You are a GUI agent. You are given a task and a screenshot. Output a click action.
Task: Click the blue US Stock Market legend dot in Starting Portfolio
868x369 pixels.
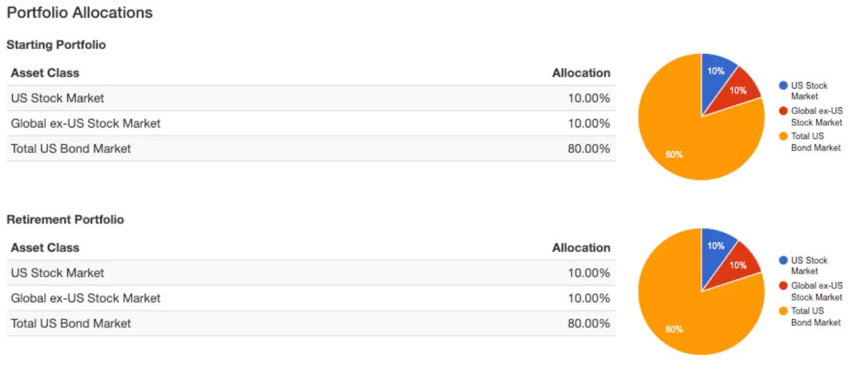click(x=783, y=86)
